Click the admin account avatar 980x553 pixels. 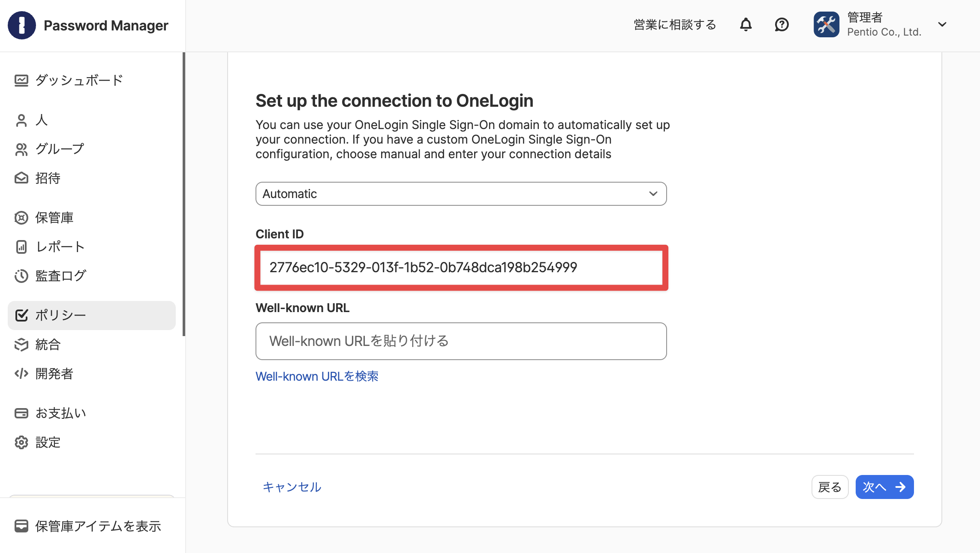pyautogui.click(x=827, y=24)
